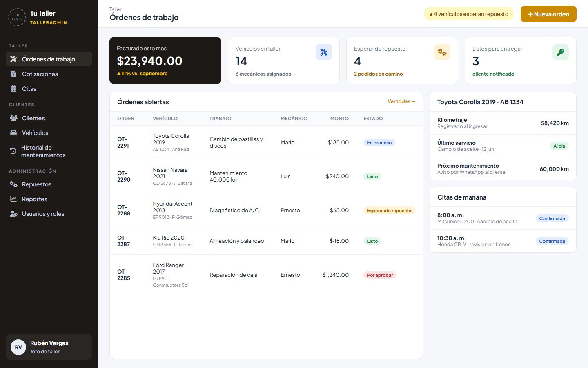This screenshot has height=368, width=588.
Task: Click the tools icon on Vehículos en taller card
Action: [324, 52]
